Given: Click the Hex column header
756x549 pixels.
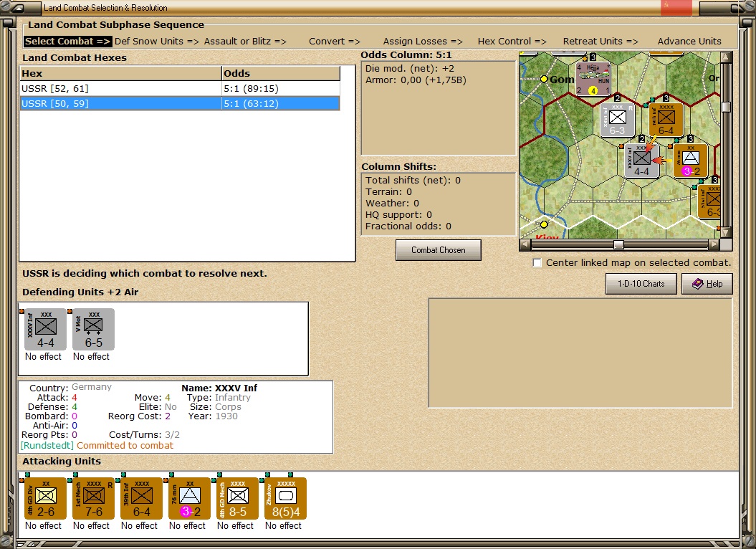Looking at the screenshot, I should coord(120,73).
